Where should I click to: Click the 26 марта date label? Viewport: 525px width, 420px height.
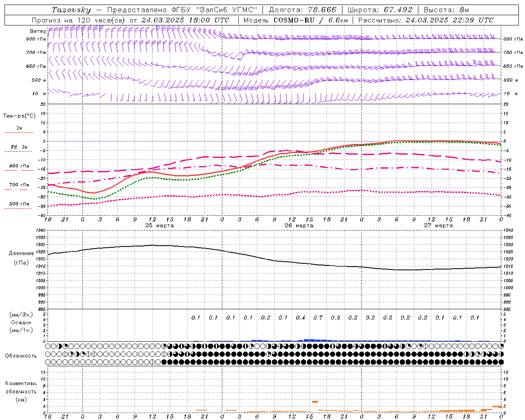(x=299, y=226)
